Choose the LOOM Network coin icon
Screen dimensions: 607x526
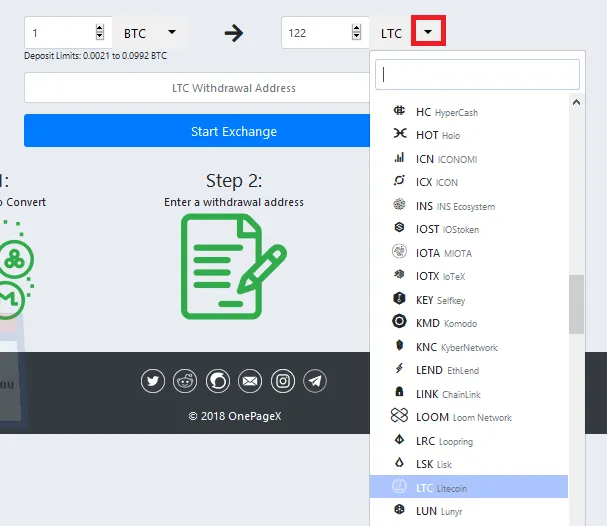click(x=399, y=415)
